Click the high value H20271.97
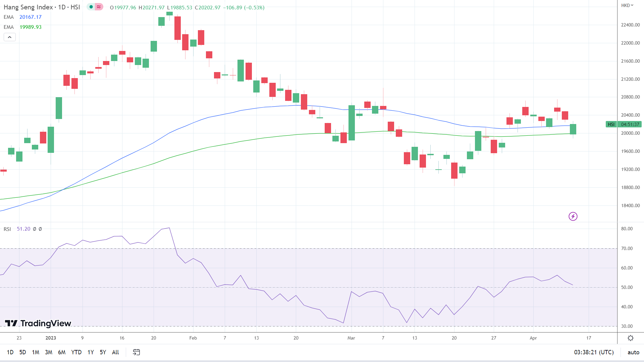Image resolution: width=644 pixels, height=362 pixels. (x=152, y=7)
